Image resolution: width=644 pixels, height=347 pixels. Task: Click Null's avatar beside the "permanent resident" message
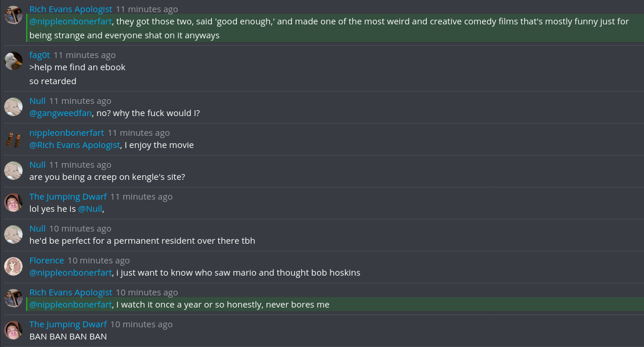(13, 234)
